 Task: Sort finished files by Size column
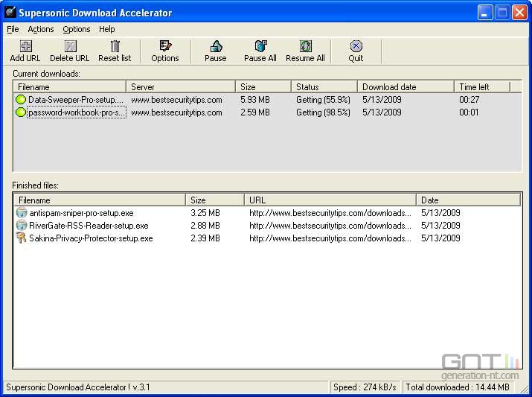click(x=214, y=200)
